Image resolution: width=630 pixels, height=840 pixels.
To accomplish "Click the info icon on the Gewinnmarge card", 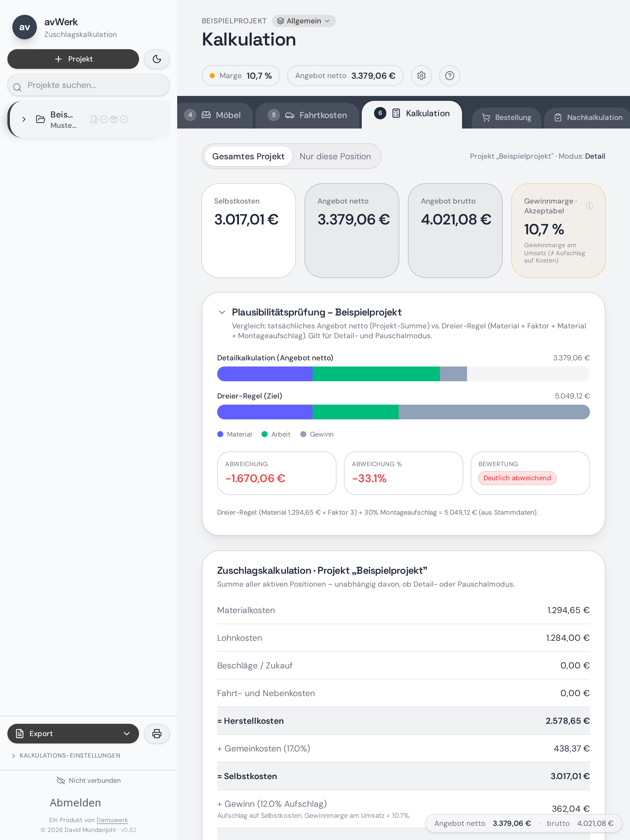I will click(x=589, y=205).
